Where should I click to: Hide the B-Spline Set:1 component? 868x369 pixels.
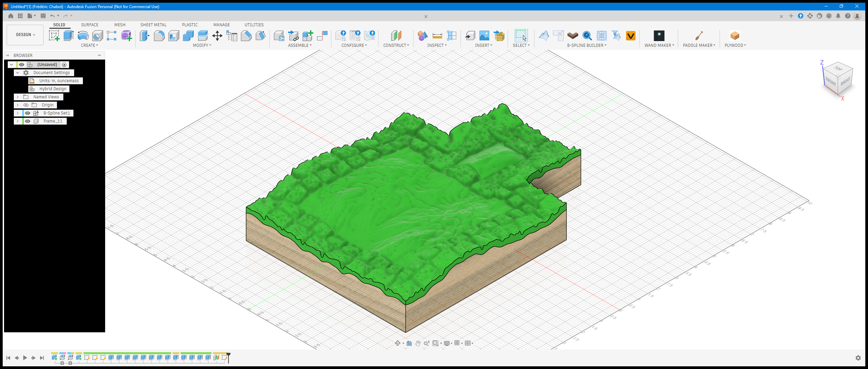click(28, 113)
